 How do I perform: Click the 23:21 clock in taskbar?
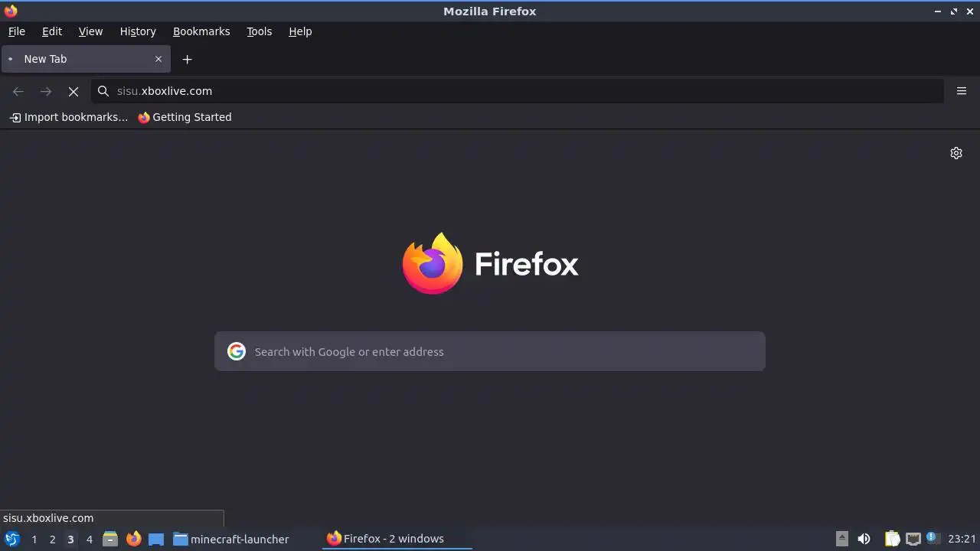pyautogui.click(x=962, y=539)
